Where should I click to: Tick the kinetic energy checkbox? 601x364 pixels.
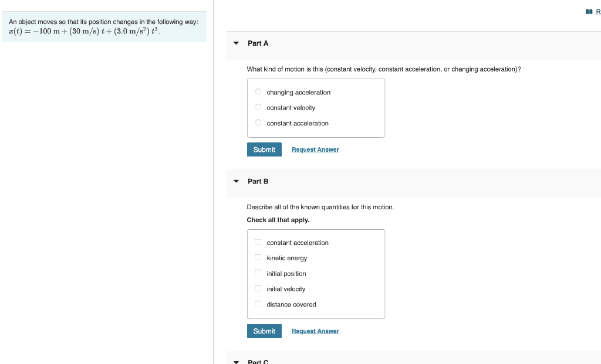point(258,257)
